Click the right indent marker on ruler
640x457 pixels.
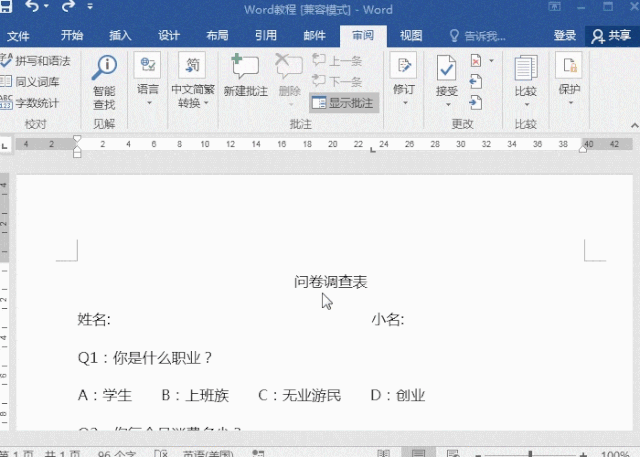point(583,149)
